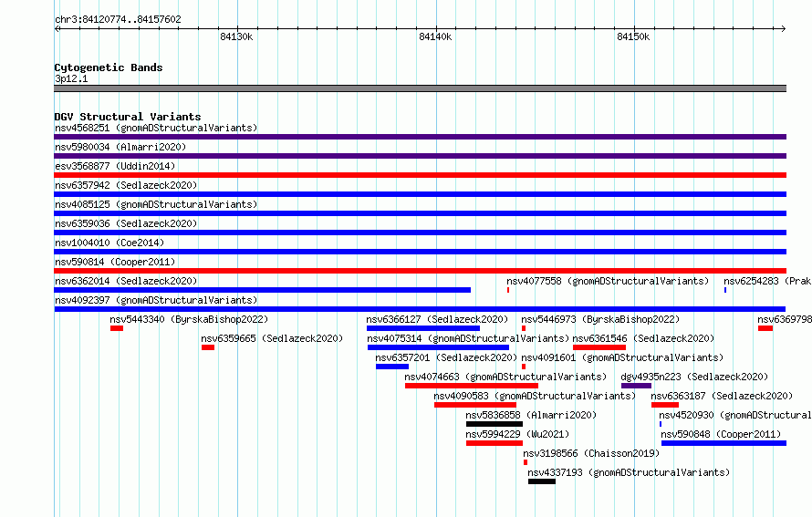Open nsv4074663 gnomAD variant label
812x517 pixels.
[505, 377]
